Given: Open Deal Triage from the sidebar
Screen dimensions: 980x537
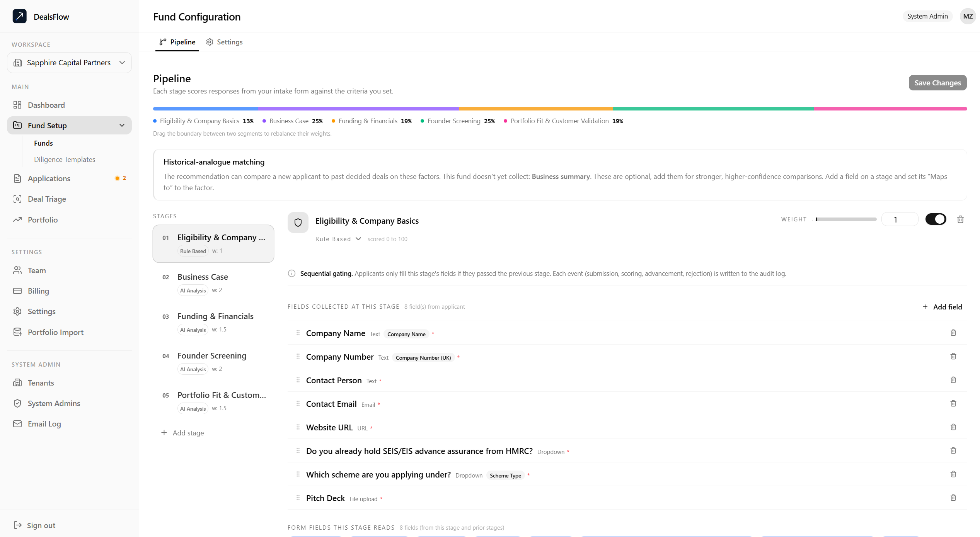Looking at the screenshot, I should [47, 199].
